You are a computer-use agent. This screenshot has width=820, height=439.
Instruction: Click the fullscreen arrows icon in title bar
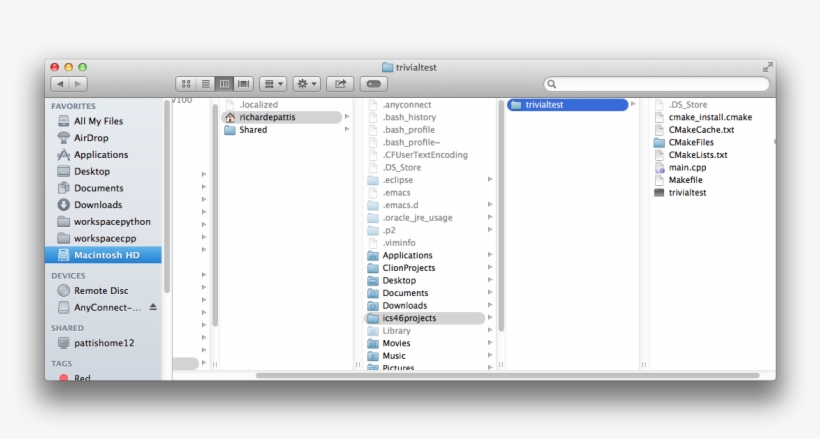(767, 67)
